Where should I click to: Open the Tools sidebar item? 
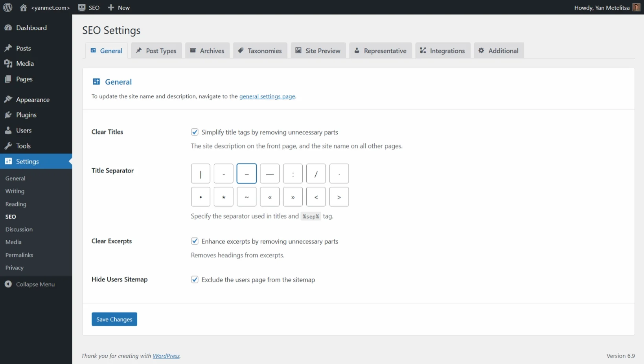click(x=23, y=146)
